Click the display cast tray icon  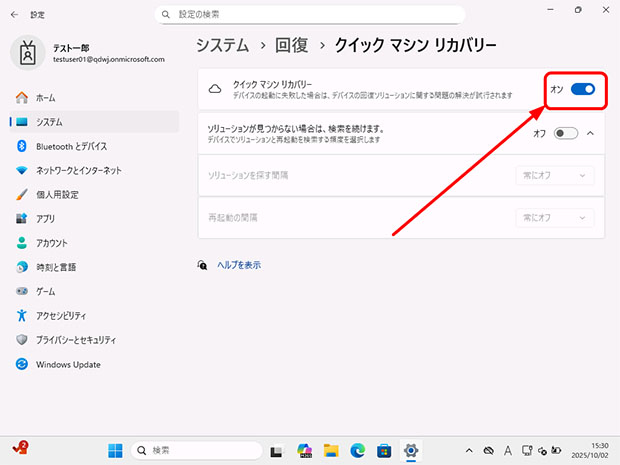tap(527, 450)
